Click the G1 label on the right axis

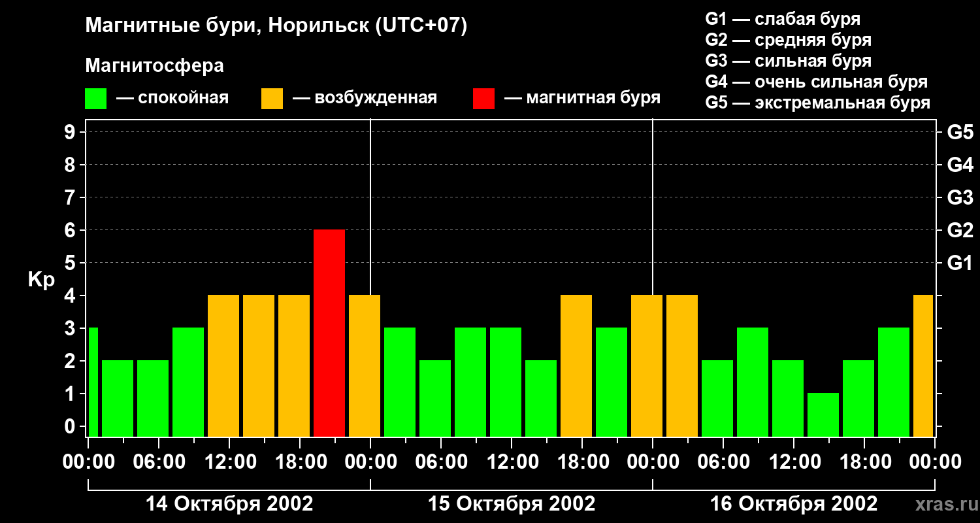pyautogui.click(x=960, y=263)
